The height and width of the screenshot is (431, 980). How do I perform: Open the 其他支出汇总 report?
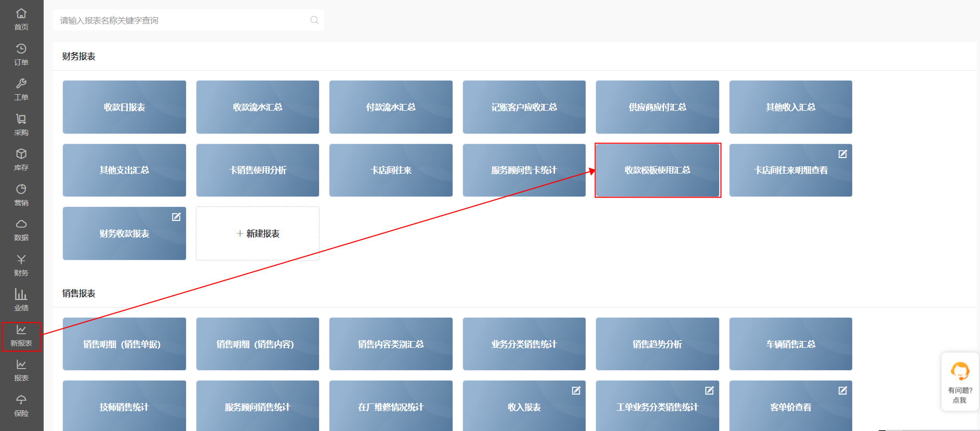[124, 170]
